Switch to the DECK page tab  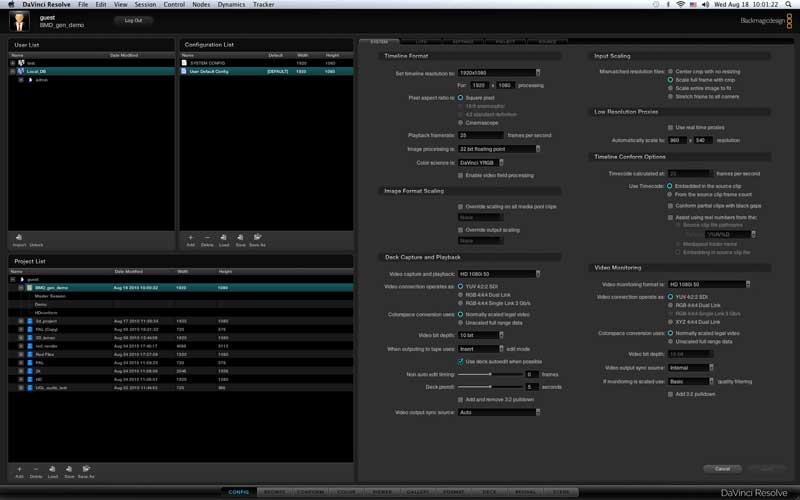(x=489, y=492)
